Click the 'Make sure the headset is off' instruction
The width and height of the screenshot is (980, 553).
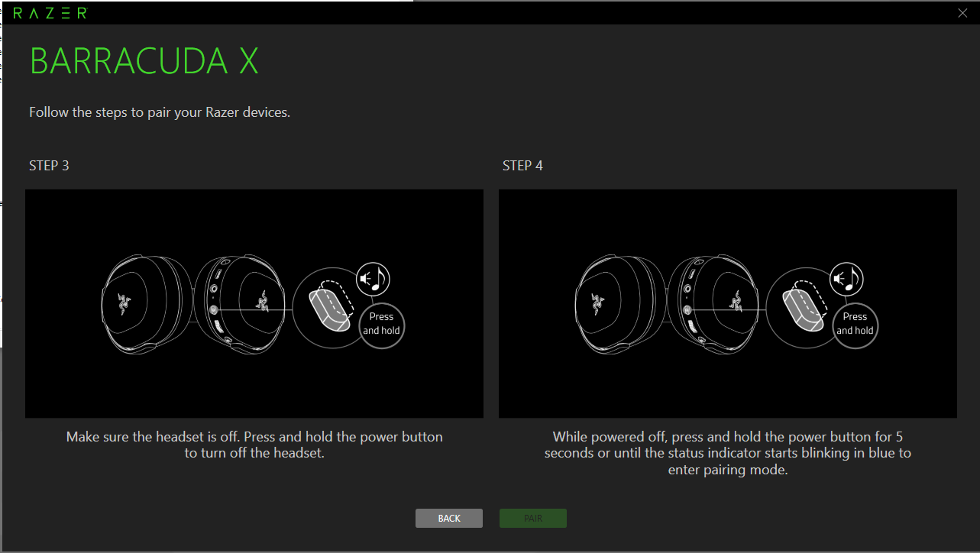[x=254, y=445]
